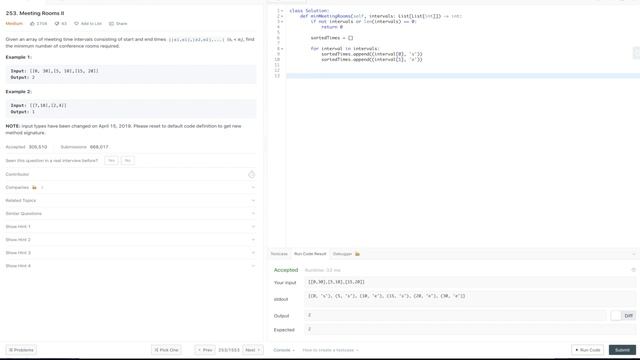Click the Accepted result status text
640x360 pixels.
pos(286,270)
